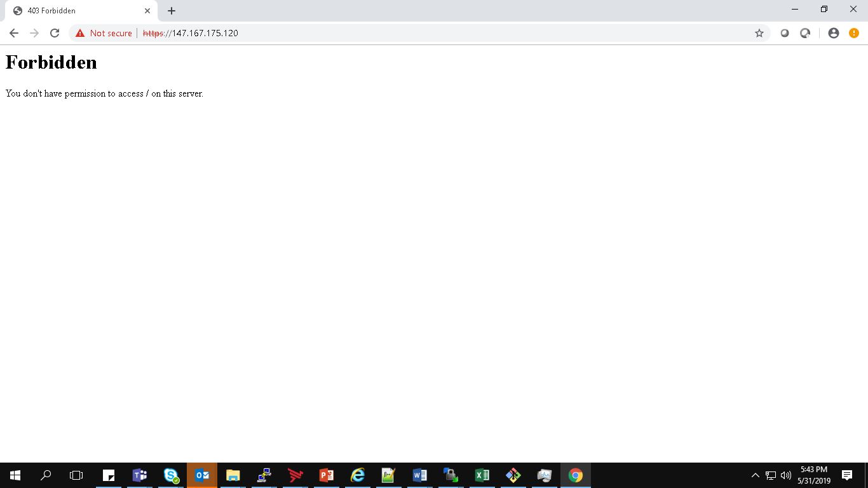The image size is (868, 488).
Task: Open Task View on the taskbar
Action: (x=76, y=475)
